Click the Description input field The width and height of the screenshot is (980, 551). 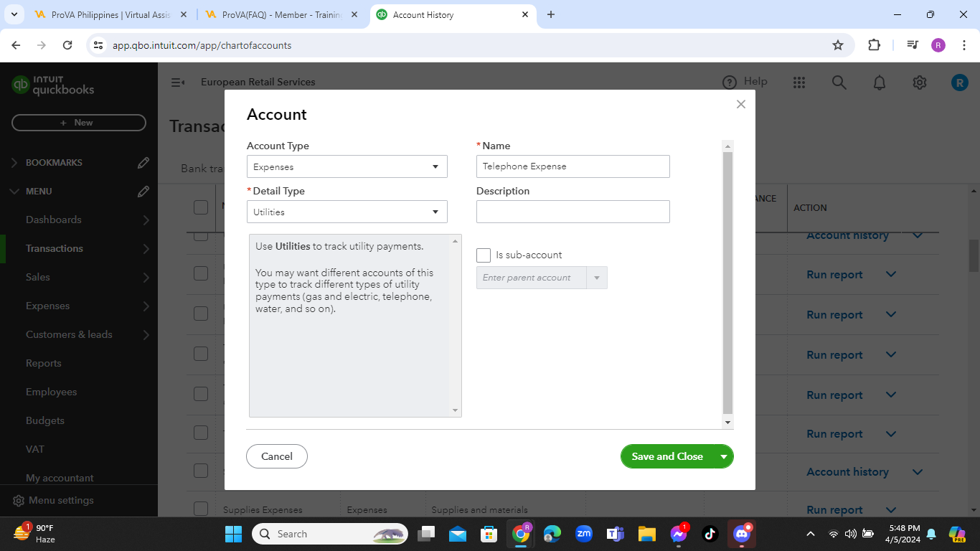573,212
